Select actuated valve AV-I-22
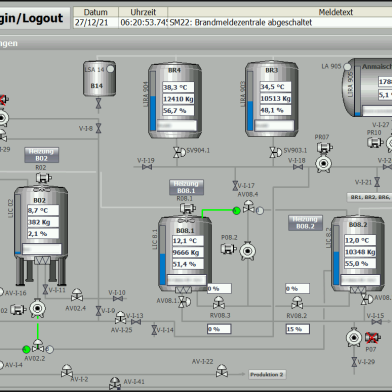Viewport: 392px width, 392px height. pyautogui.click(x=222, y=371)
